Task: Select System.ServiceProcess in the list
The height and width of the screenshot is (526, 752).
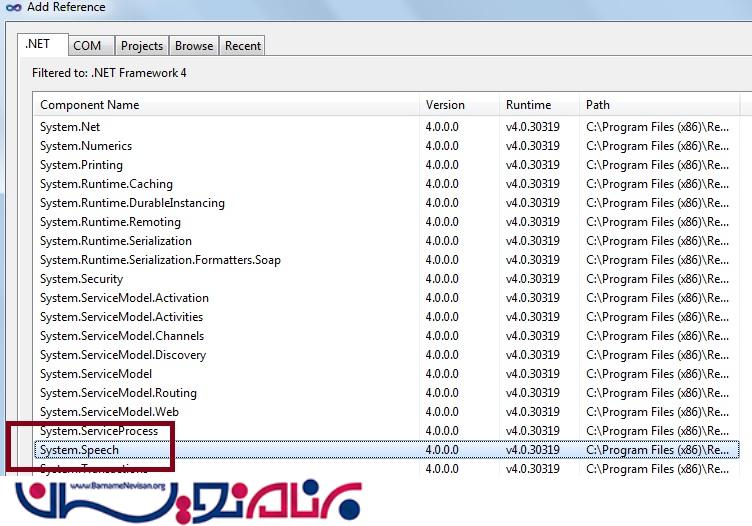Action: (99, 431)
